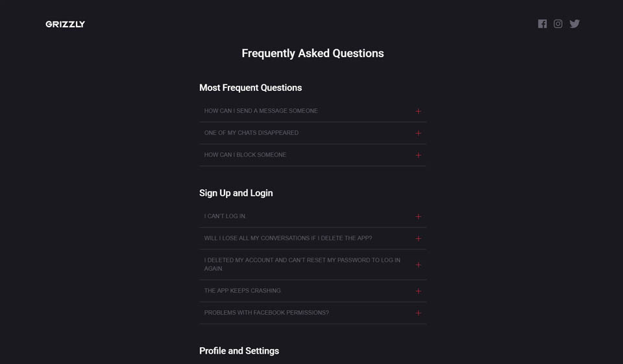Expand answer with plus icon for sending a message
The width and height of the screenshot is (623, 364).
click(x=418, y=111)
